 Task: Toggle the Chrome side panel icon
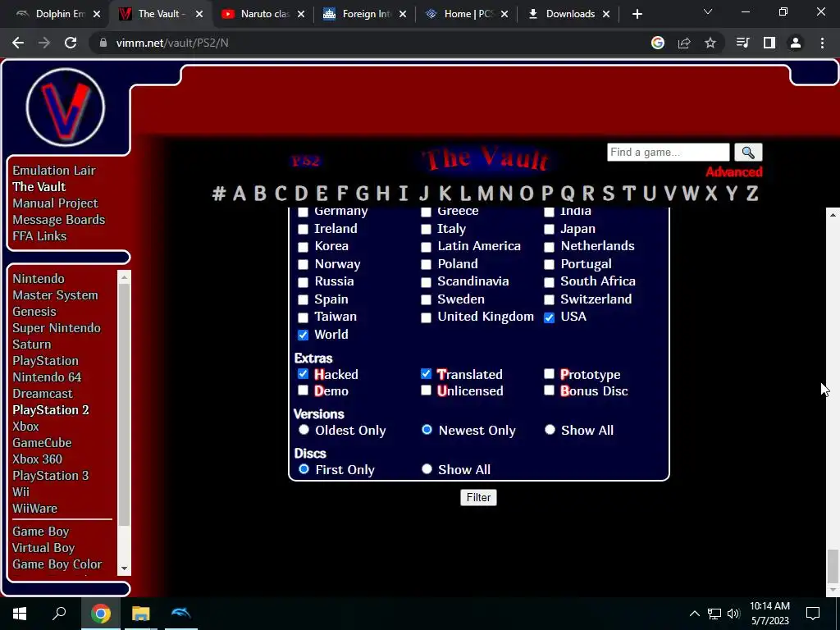tap(769, 43)
